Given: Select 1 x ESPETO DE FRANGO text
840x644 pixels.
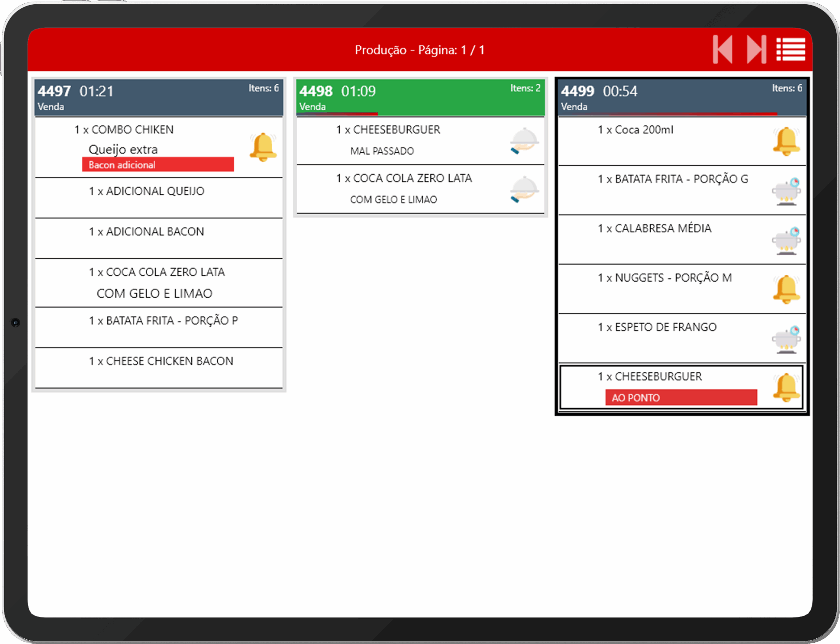Looking at the screenshot, I should click(657, 327).
